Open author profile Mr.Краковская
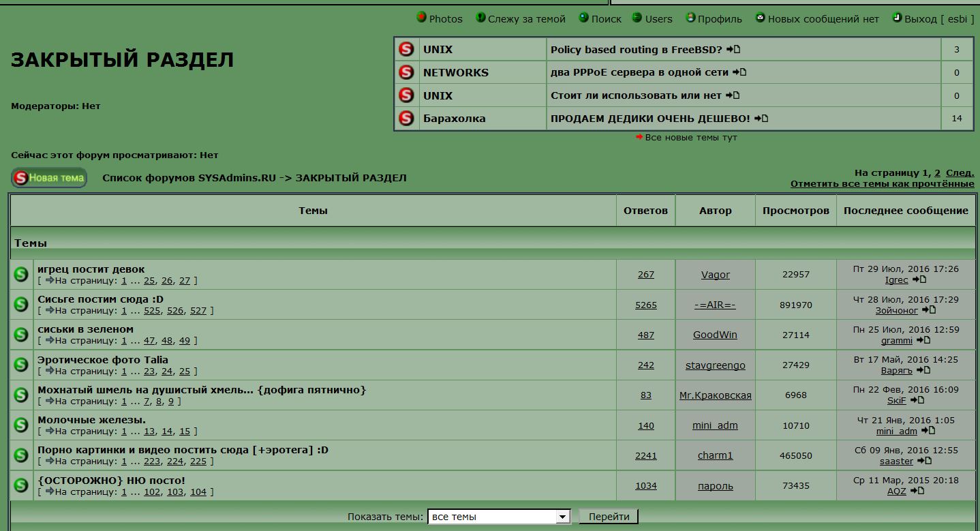This screenshot has width=980, height=531. pos(716,395)
